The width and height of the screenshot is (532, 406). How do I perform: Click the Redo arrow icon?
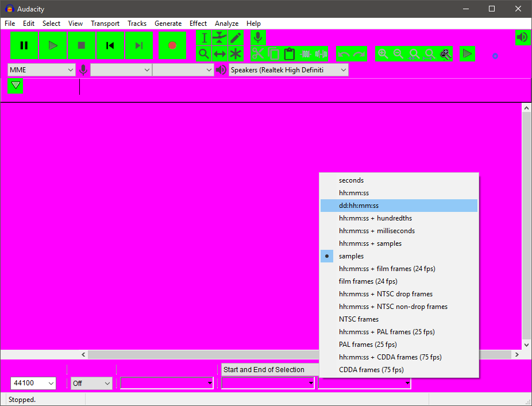(359, 53)
